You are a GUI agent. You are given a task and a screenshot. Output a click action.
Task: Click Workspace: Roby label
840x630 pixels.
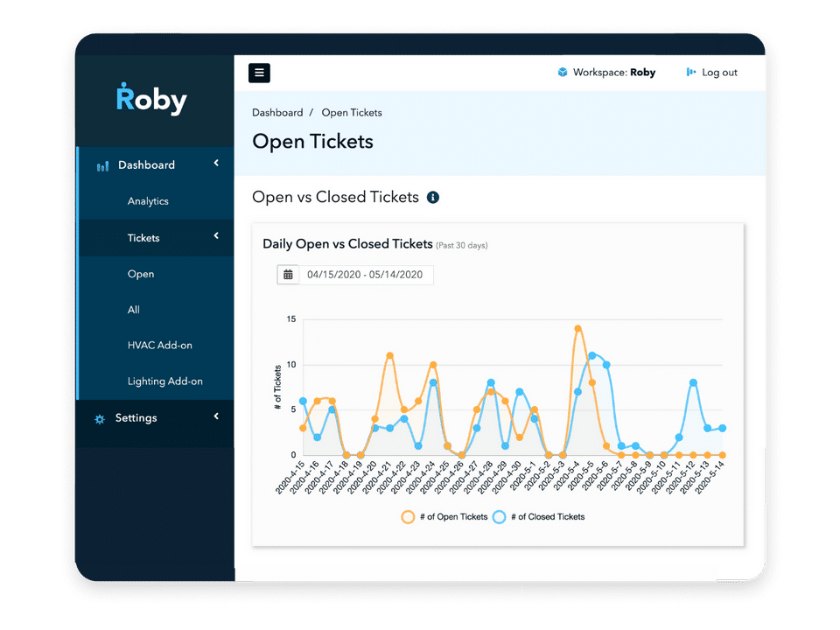point(614,73)
